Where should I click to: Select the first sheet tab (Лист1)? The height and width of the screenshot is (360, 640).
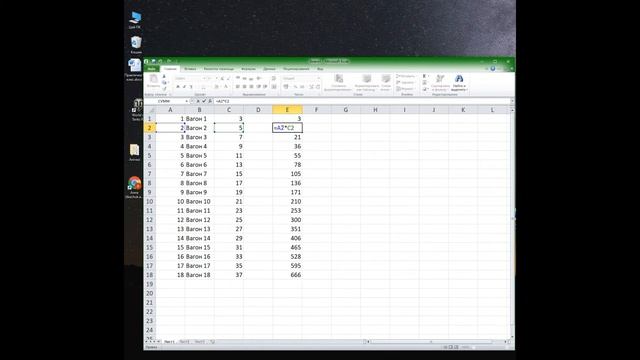(169, 342)
